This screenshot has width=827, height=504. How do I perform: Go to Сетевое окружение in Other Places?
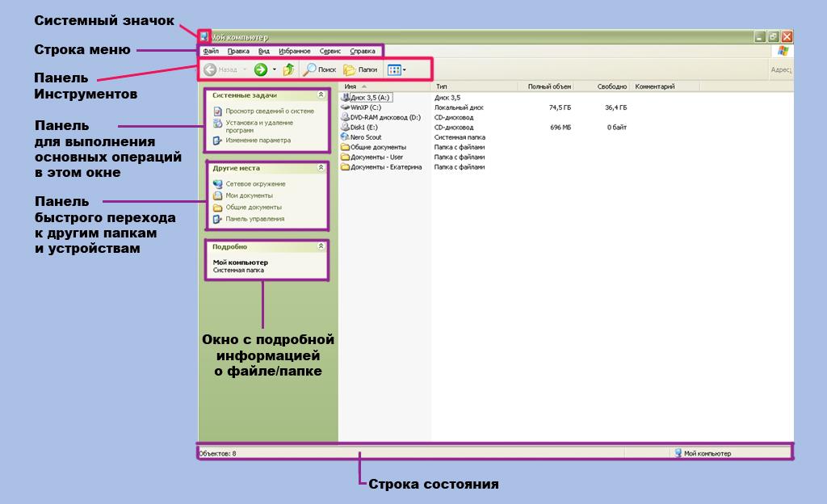[x=254, y=184]
